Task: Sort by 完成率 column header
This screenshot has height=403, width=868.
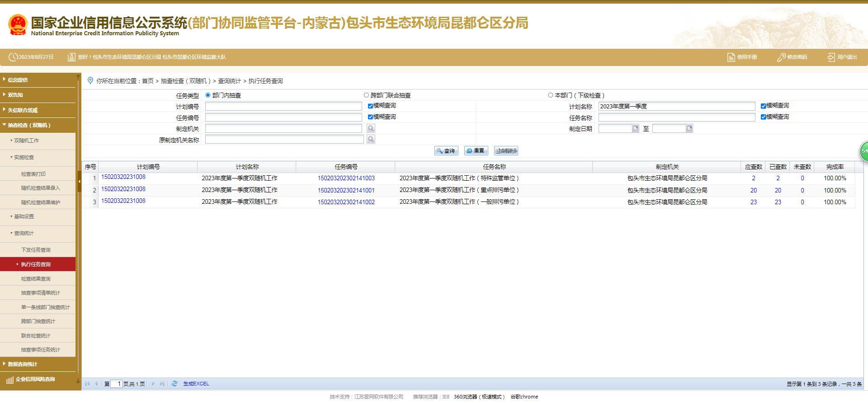Action: [834, 167]
